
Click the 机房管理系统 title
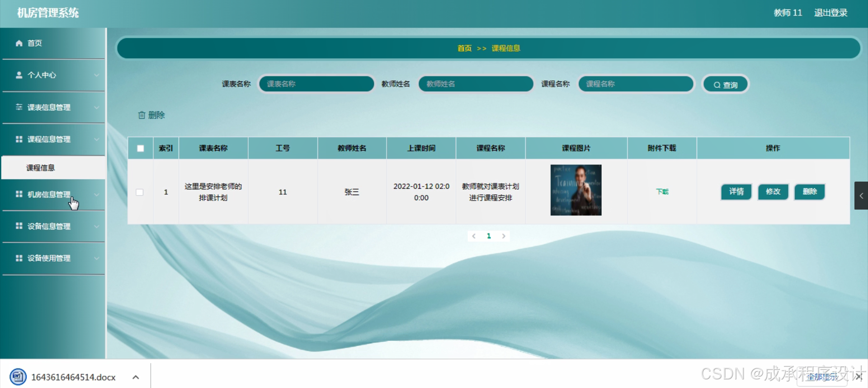[x=48, y=13]
